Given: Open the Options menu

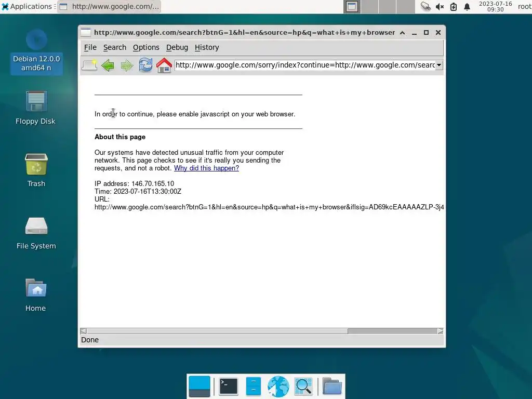Looking at the screenshot, I should 146,47.
